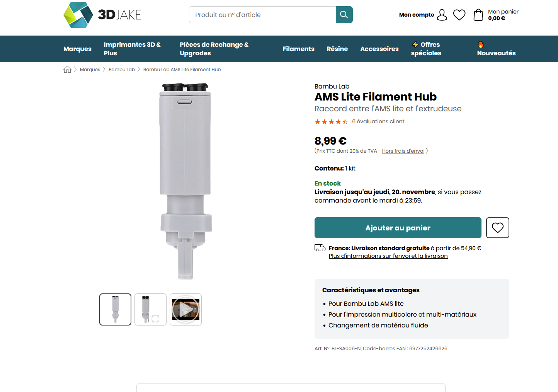
Task: Add product to wishlist heart button
Action: [x=497, y=228]
